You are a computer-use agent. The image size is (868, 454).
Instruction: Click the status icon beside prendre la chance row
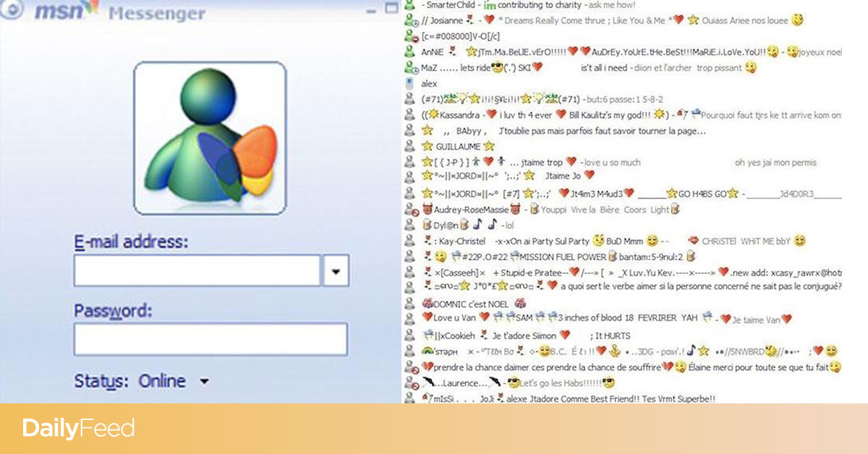tap(410, 367)
